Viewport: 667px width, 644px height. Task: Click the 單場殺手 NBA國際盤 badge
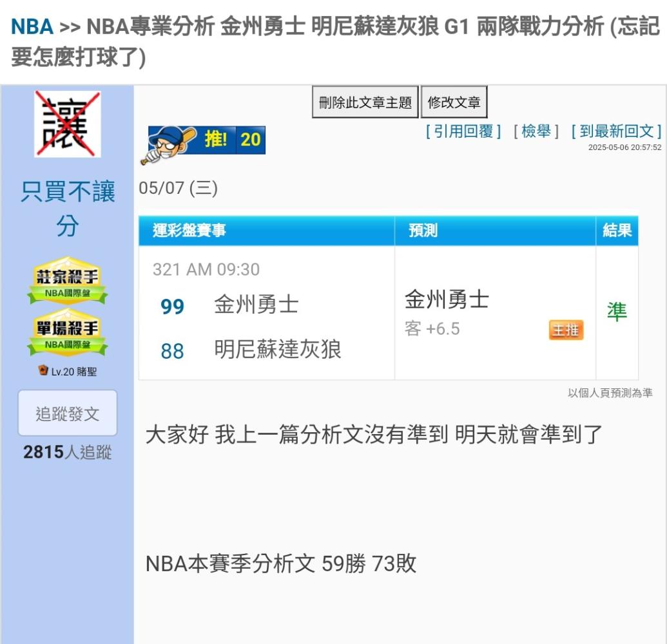67,332
